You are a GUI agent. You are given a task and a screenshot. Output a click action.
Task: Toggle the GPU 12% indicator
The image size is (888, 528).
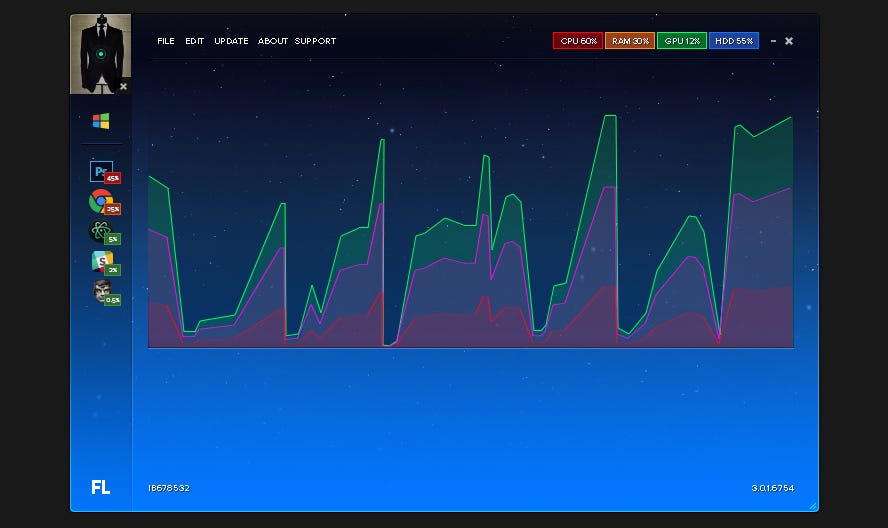click(x=682, y=41)
